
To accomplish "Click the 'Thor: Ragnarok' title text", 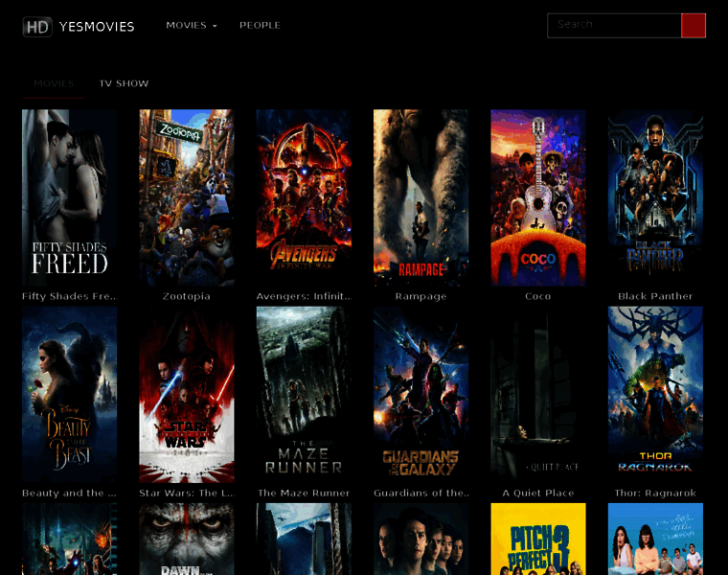I will click(x=655, y=494).
